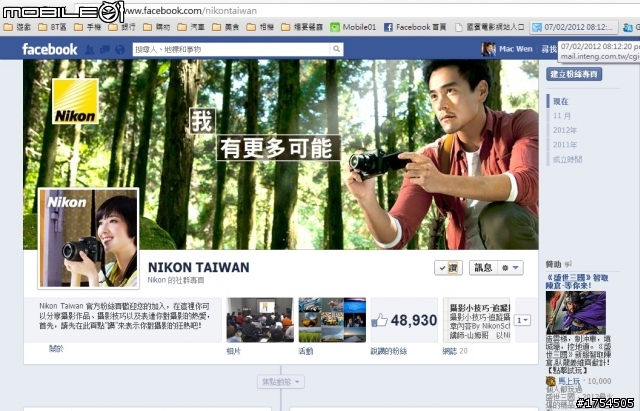Open the 活動 collage thumbnail

pyautogui.click(x=332, y=320)
